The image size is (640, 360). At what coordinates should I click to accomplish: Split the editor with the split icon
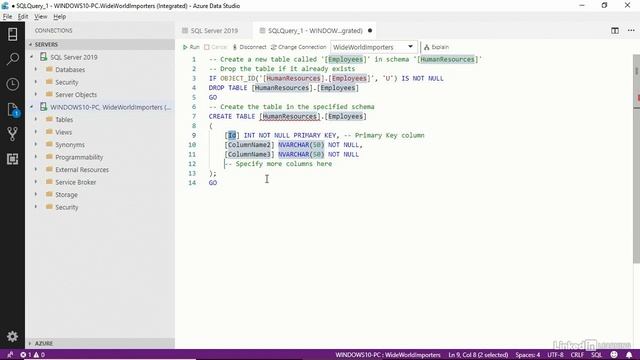615,31
